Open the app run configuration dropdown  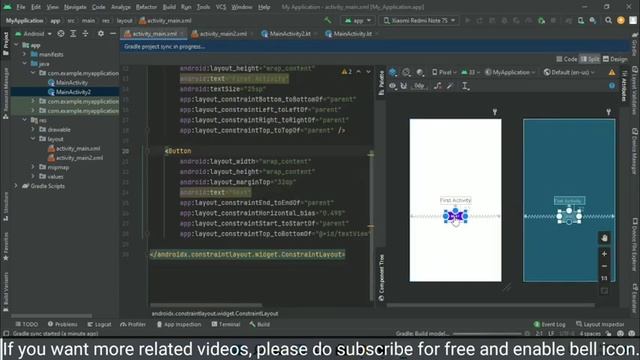[358, 20]
